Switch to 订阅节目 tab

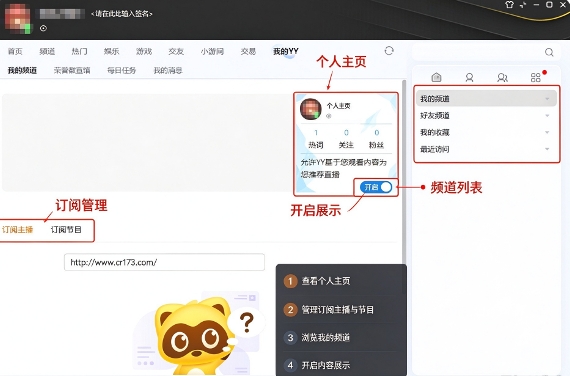pyautogui.click(x=66, y=229)
